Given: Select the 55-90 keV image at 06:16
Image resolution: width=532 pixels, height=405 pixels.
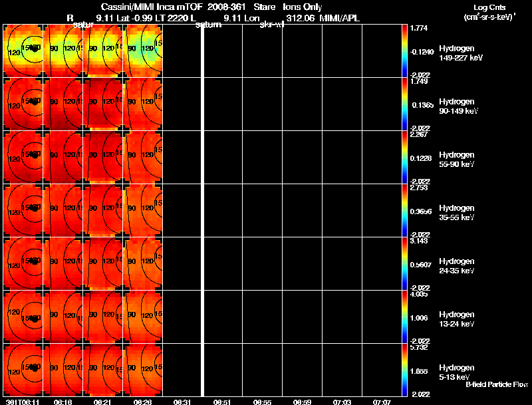Looking at the screenshot, I should click(63, 157).
